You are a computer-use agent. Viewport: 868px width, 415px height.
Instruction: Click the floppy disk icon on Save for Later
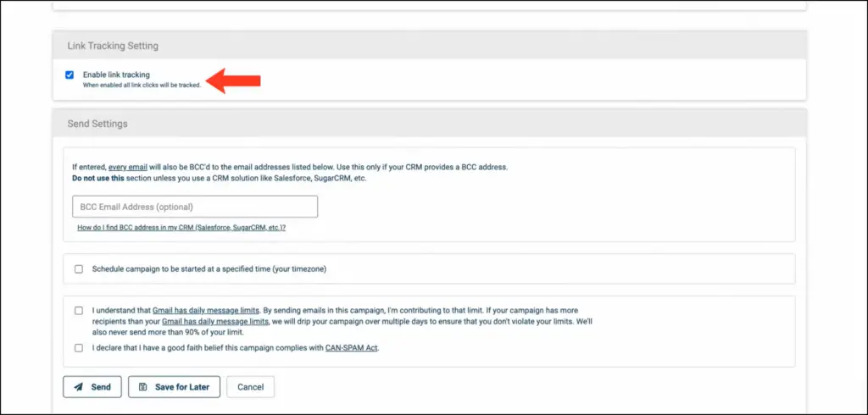(142, 387)
